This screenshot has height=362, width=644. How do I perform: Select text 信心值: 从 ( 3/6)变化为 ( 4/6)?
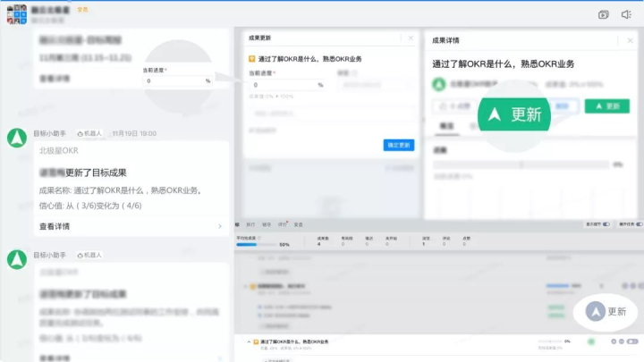pyautogui.click(x=90, y=206)
